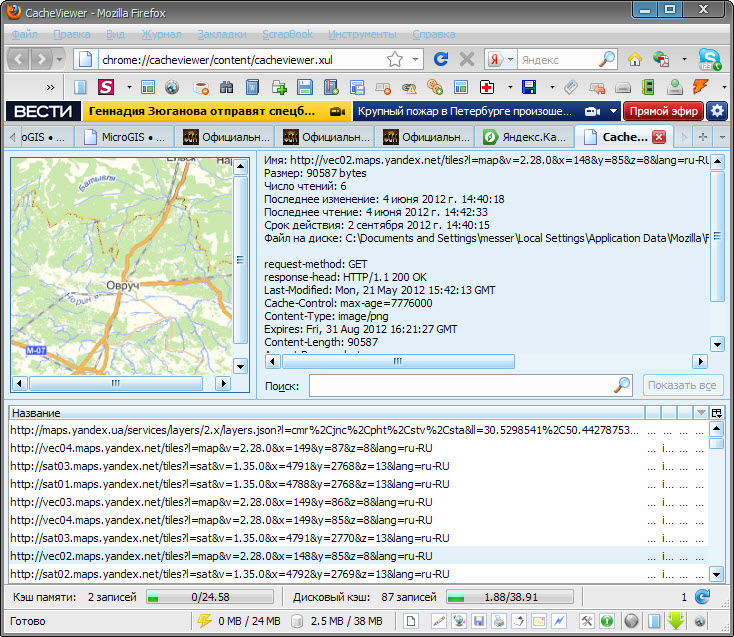This screenshot has height=637, width=734.
Task: Click the bookmark star in the address bar
Action: pos(395,59)
